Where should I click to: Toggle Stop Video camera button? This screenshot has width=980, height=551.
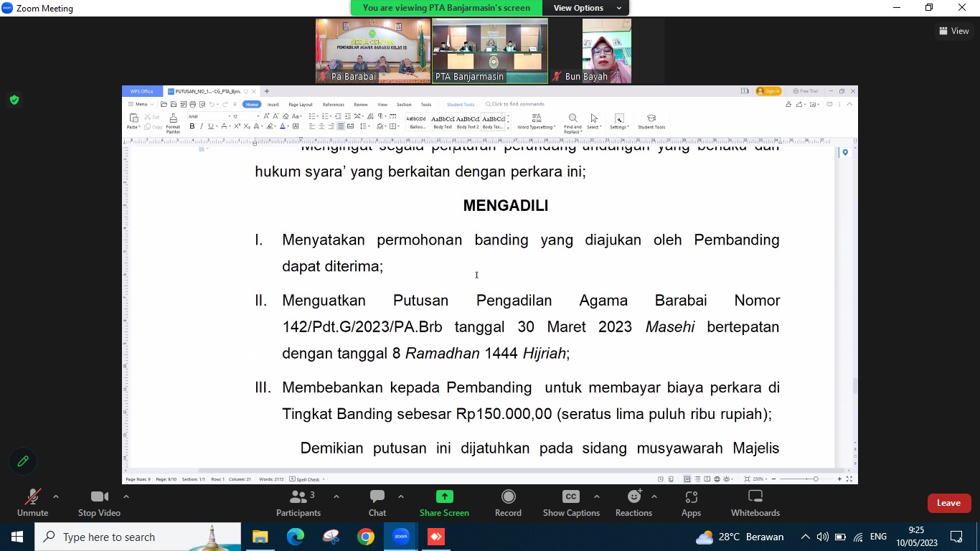(99, 497)
